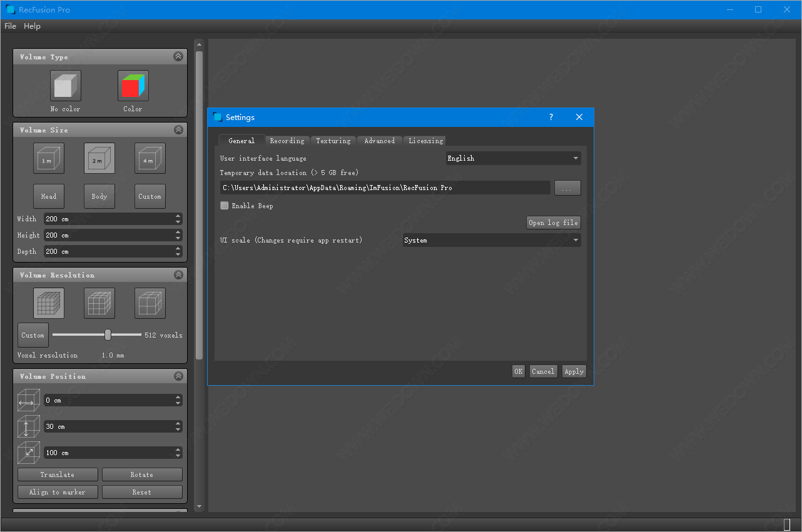Open the File menu
The image size is (802, 532).
(11, 26)
